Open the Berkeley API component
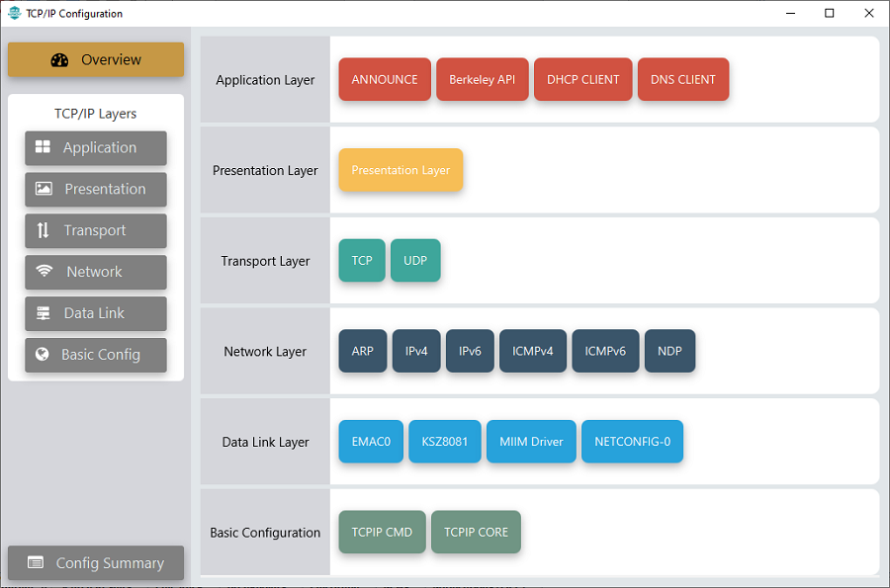 pos(482,80)
